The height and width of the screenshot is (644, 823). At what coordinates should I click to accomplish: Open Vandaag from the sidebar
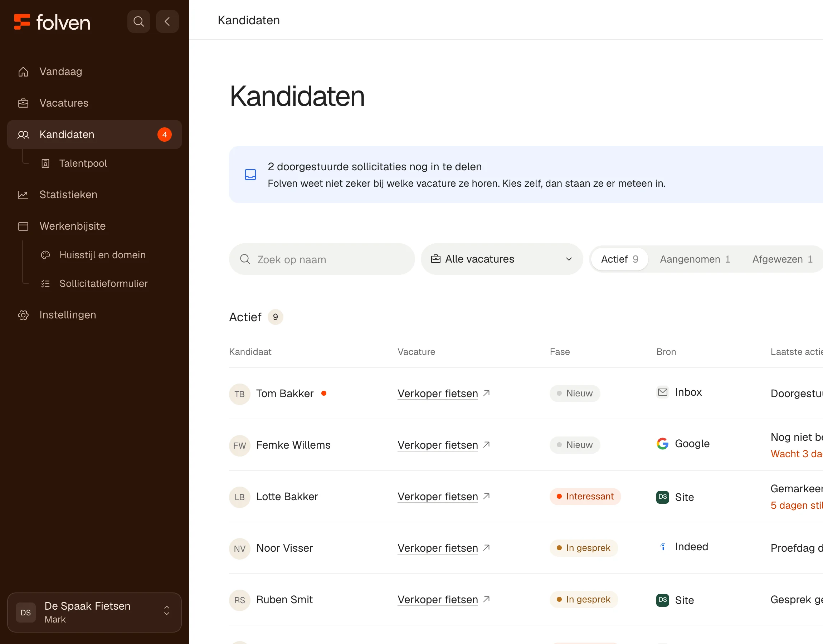[x=94, y=72]
